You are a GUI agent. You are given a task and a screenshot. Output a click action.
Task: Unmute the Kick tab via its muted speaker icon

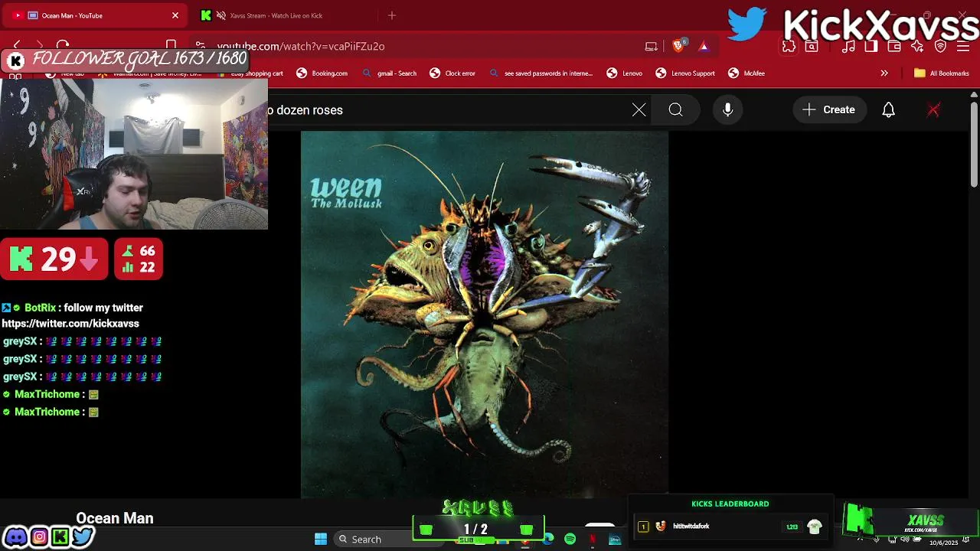[x=221, y=15]
